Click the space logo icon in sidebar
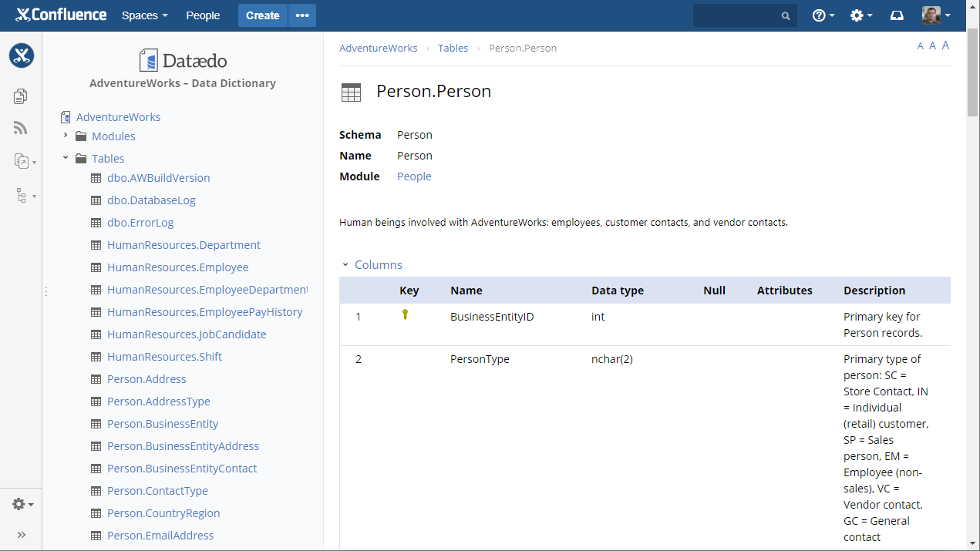The image size is (980, 551). click(21, 55)
